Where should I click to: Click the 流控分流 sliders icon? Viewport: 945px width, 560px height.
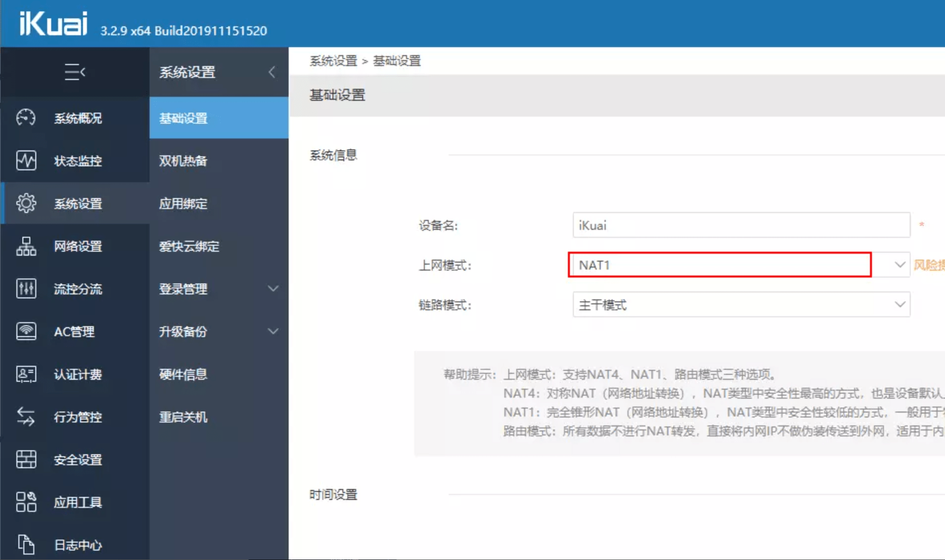coord(26,289)
